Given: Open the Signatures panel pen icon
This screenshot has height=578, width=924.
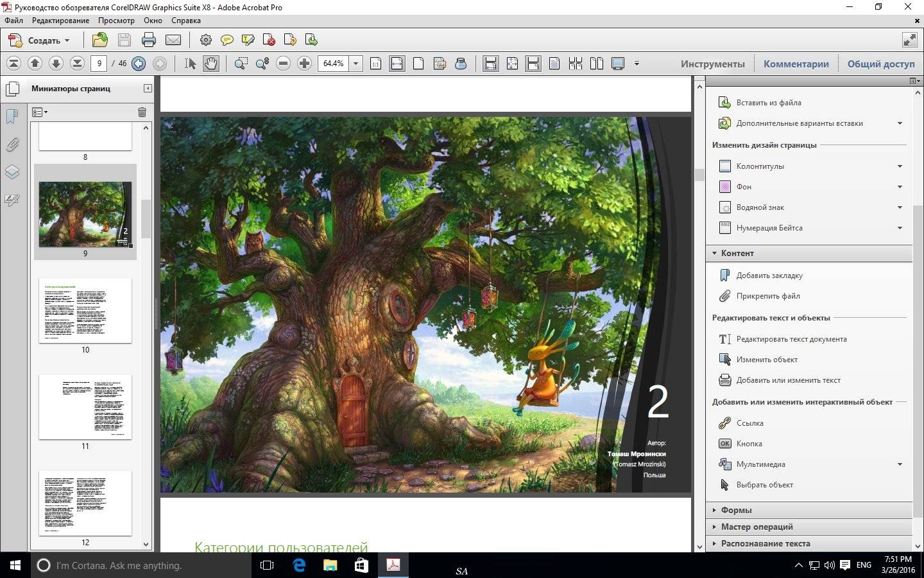Looking at the screenshot, I should point(12,200).
